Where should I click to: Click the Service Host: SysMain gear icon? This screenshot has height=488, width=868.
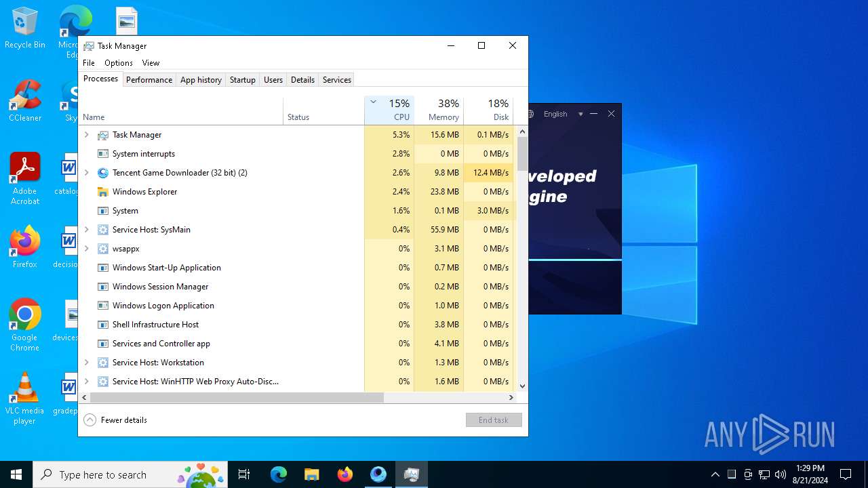click(x=103, y=230)
